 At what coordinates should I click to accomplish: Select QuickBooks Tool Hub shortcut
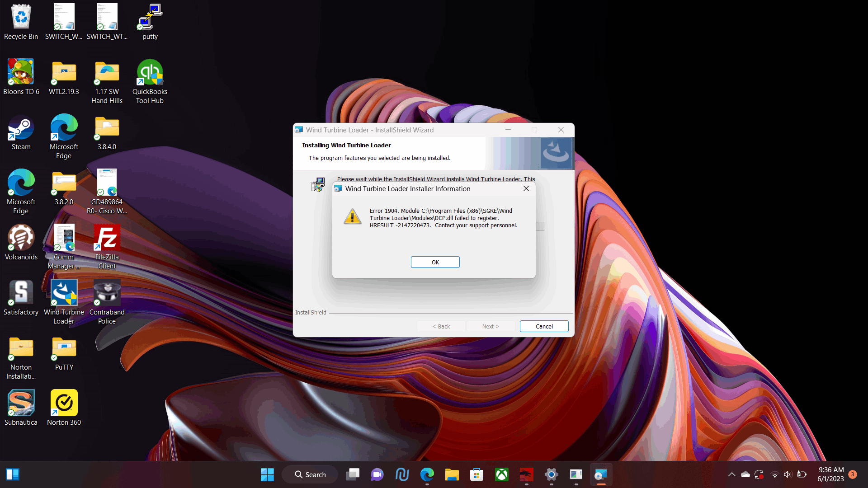[150, 81]
